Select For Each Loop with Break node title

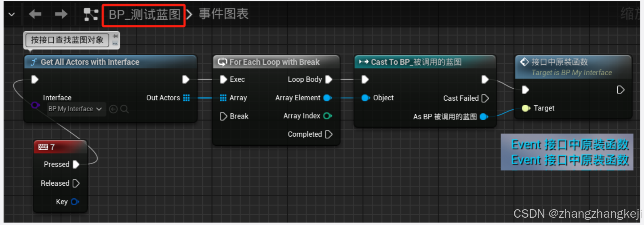tap(274, 62)
